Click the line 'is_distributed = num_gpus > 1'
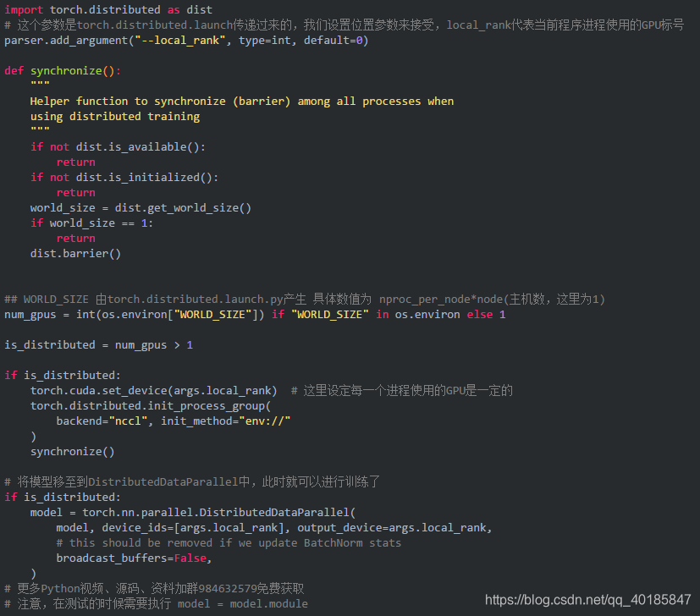Viewport: 700px width, 616px height. (99, 345)
